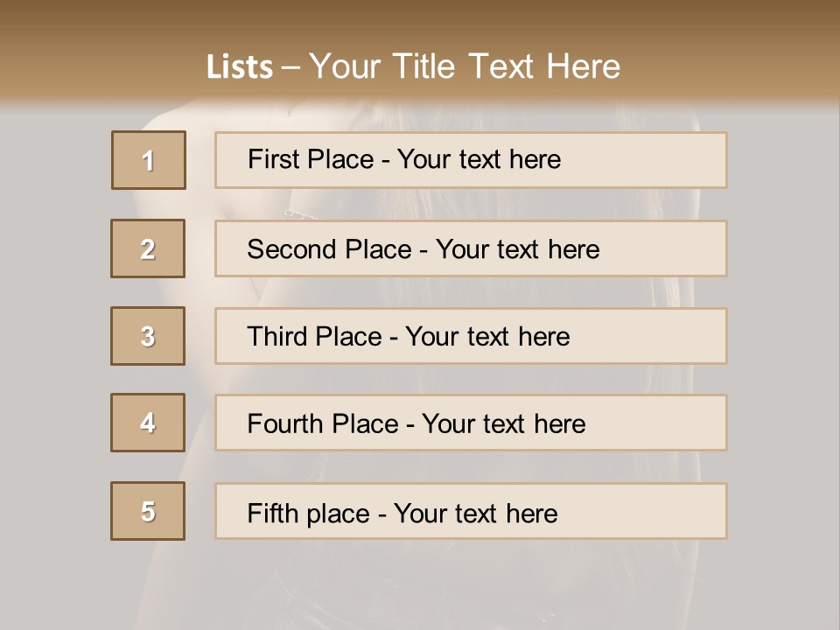Image resolution: width=840 pixels, height=630 pixels.
Task: Place cursor on the word 'Third'
Action: pyautogui.click(x=276, y=336)
